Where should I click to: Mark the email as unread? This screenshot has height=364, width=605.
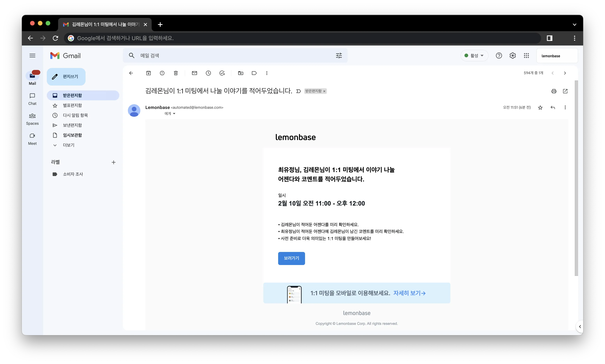195,73
